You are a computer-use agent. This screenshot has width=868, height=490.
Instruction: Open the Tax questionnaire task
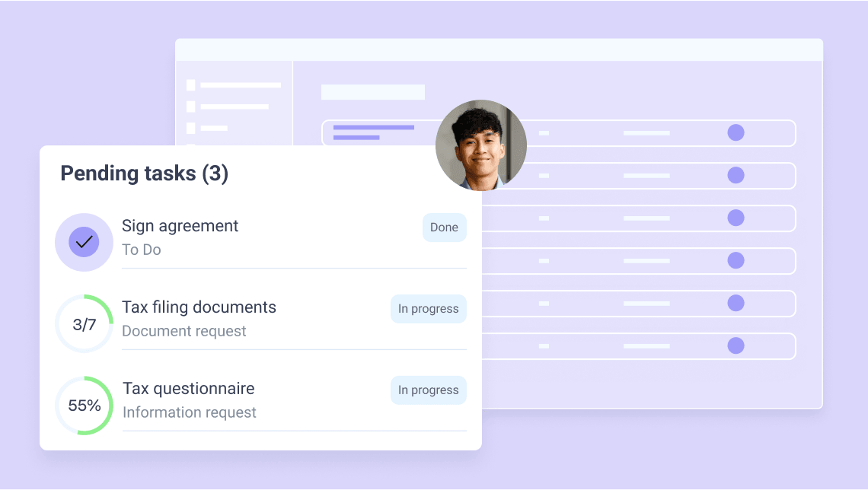coord(188,388)
